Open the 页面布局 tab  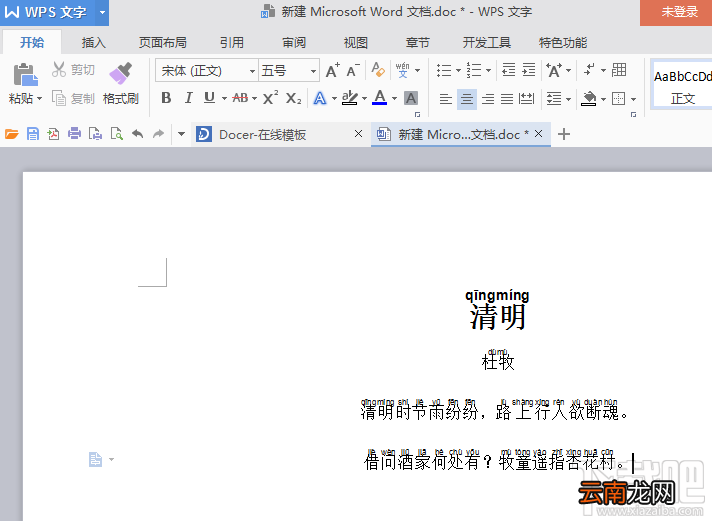click(163, 43)
